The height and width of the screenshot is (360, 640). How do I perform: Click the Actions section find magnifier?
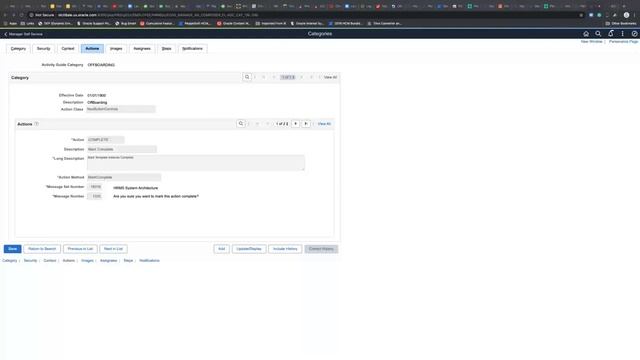[x=241, y=124]
